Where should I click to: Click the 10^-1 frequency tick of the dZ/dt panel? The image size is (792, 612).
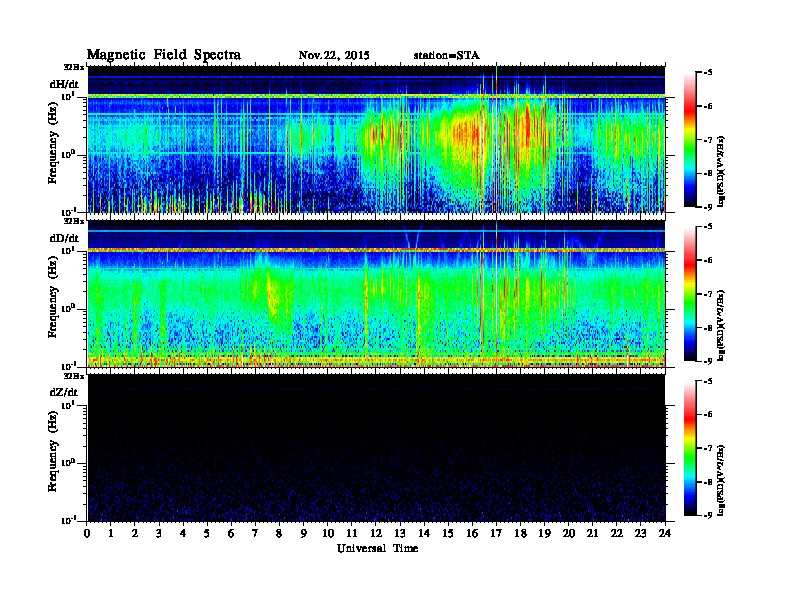point(68,520)
